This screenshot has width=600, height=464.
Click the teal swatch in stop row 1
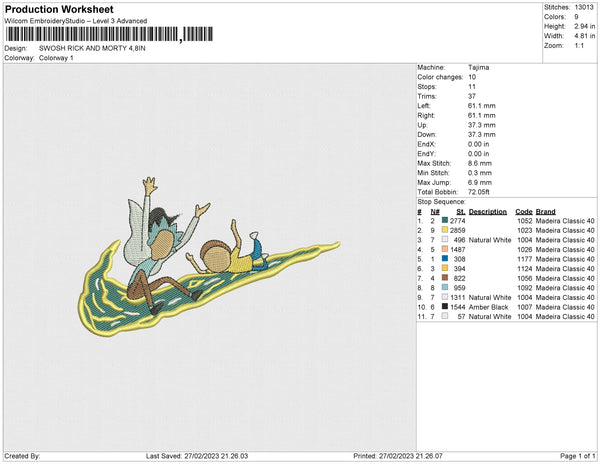point(445,221)
